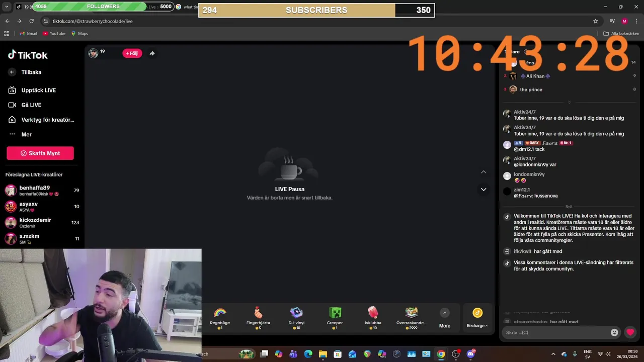Click the Chrome taskbar icon

pos(441,354)
